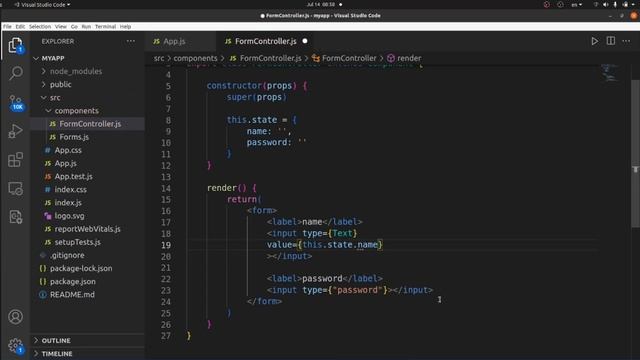
Task: Split the editor to the right
Action: (611, 41)
